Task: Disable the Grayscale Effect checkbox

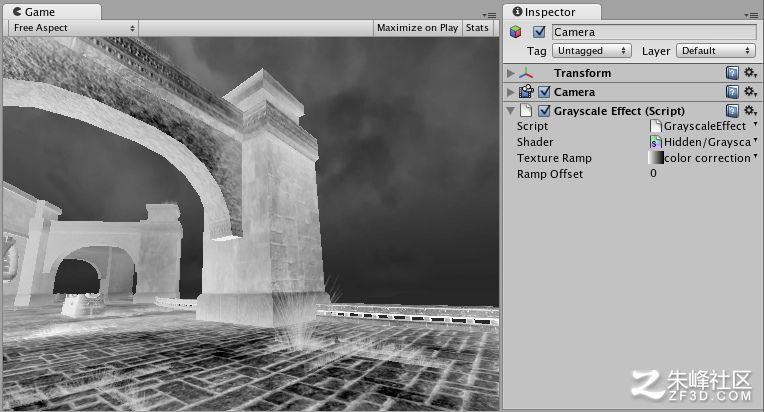Action: click(544, 111)
